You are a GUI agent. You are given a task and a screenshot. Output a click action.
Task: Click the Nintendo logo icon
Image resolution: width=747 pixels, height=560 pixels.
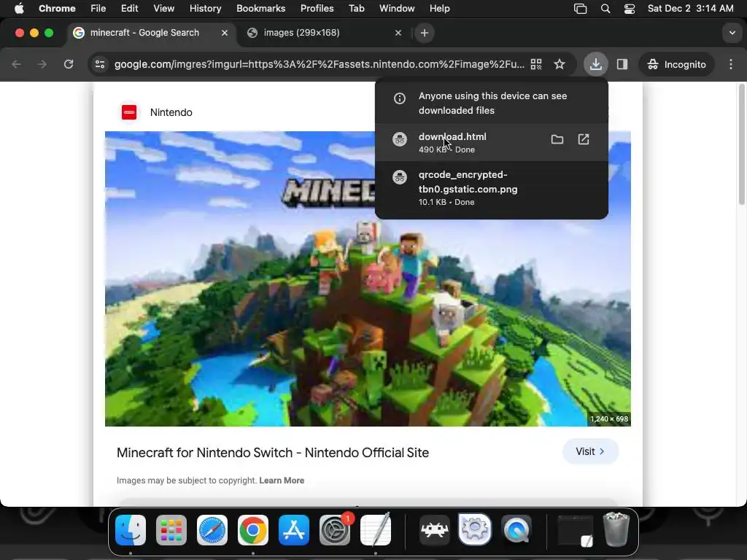pos(129,112)
